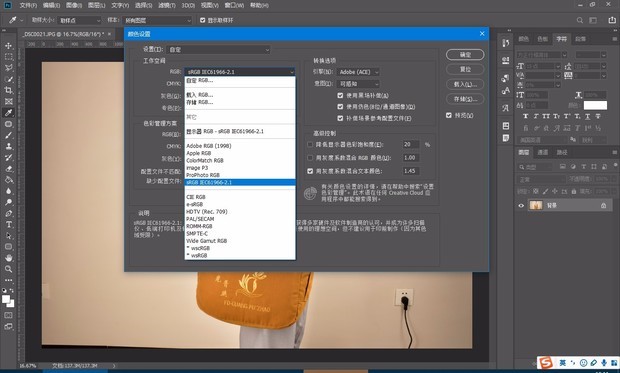Toggle Compensate for Scene-referred Profiles checkbox
The width and height of the screenshot is (620, 373).
[340, 118]
